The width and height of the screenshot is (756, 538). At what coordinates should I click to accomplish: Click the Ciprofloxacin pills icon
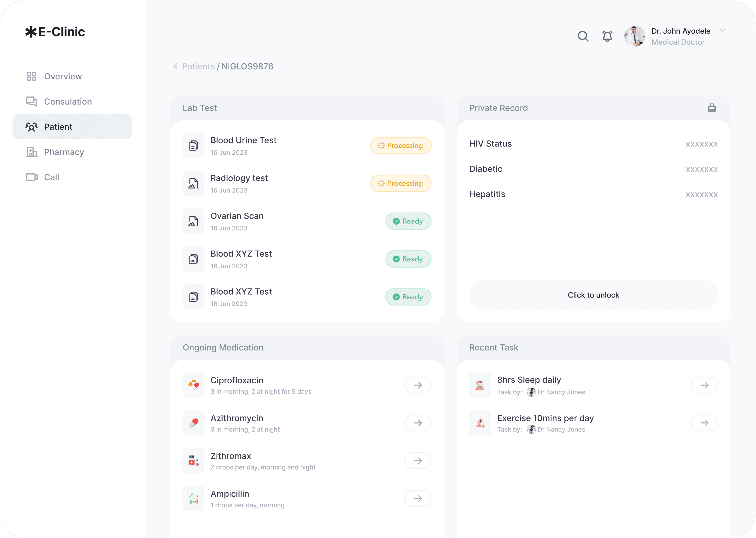point(194,385)
